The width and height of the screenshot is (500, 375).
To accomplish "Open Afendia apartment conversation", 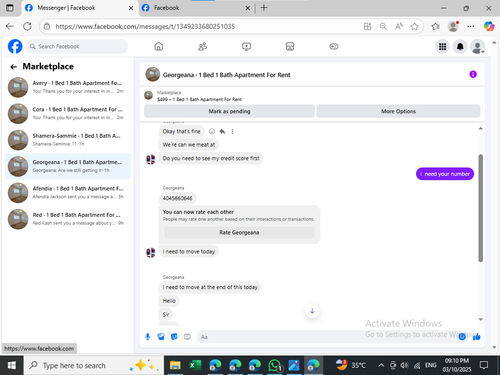I will 68,192.
